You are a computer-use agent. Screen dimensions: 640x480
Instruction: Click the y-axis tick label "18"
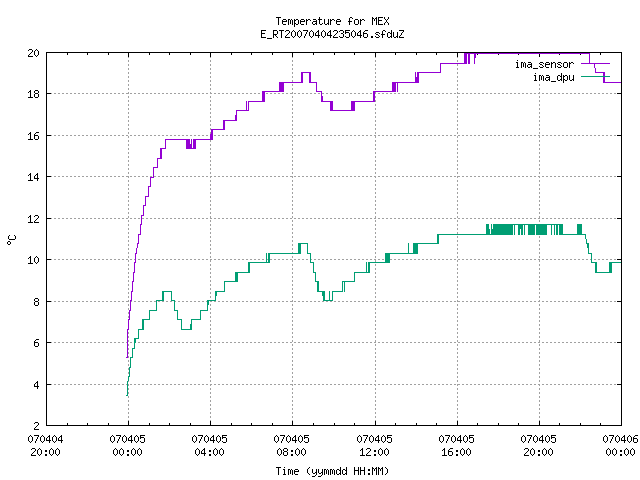point(33,94)
